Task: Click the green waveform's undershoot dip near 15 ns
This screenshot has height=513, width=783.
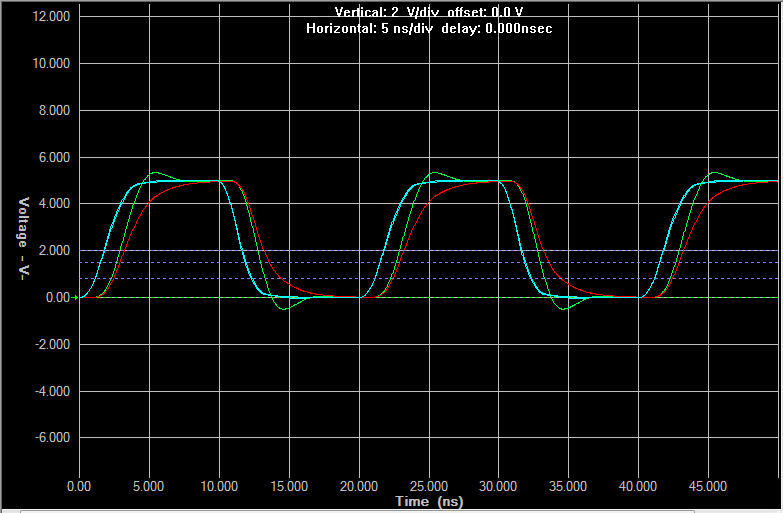Action: (284, 309)
